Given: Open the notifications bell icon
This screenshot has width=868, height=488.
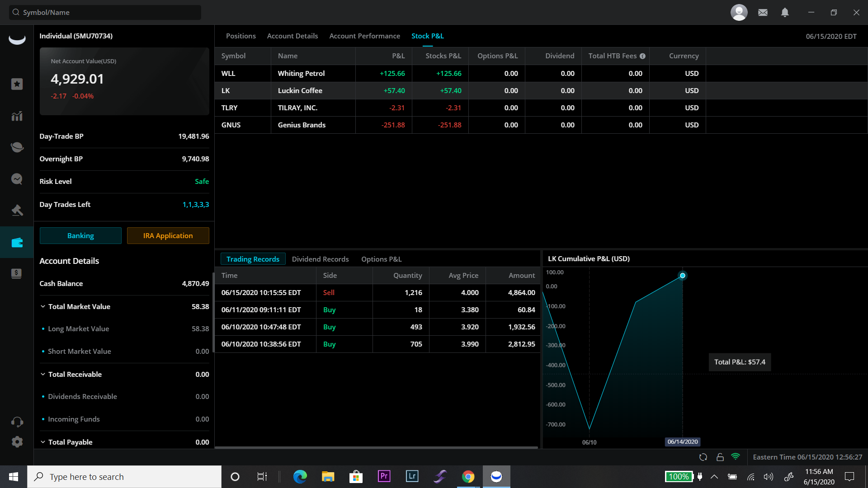Looking at the screenshot, I should pos(785,13).
